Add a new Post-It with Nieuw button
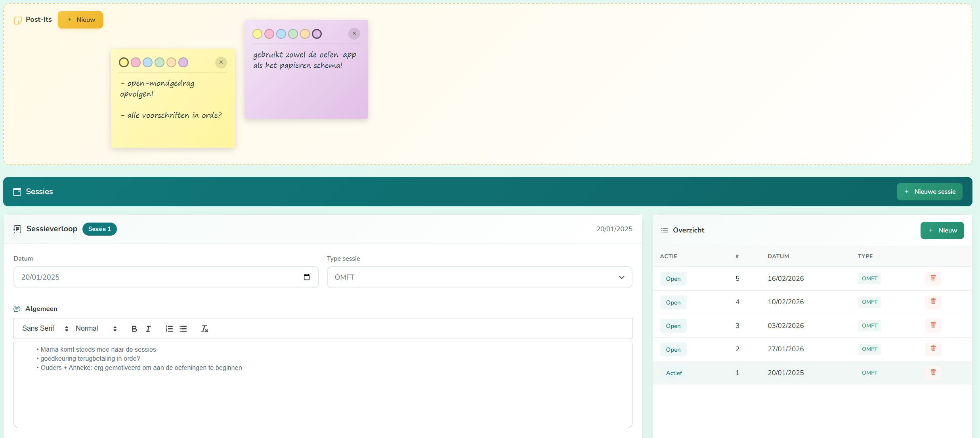Image resolution: width=980 pixels, height=438 pixels. tap(80, 20)
